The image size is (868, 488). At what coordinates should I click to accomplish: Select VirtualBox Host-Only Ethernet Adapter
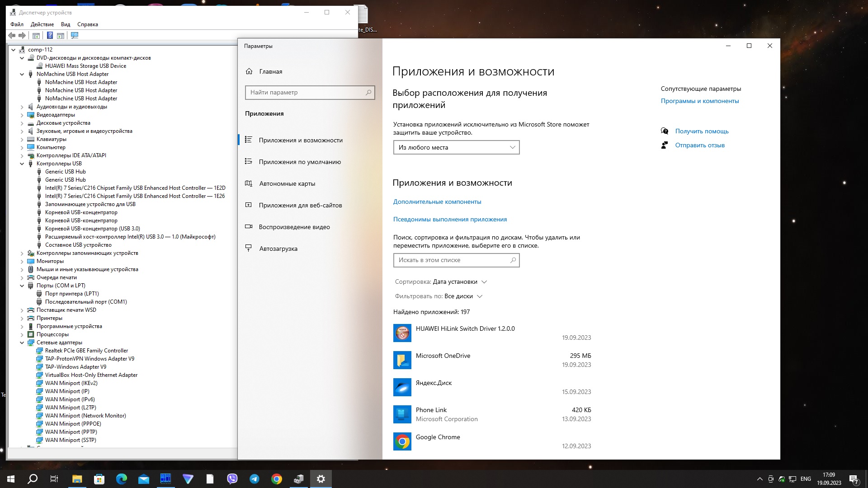coord(91,375)
